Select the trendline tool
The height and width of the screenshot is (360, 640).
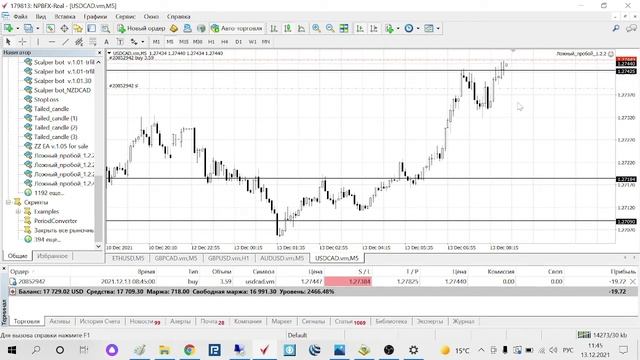click(x=65, y=42)
